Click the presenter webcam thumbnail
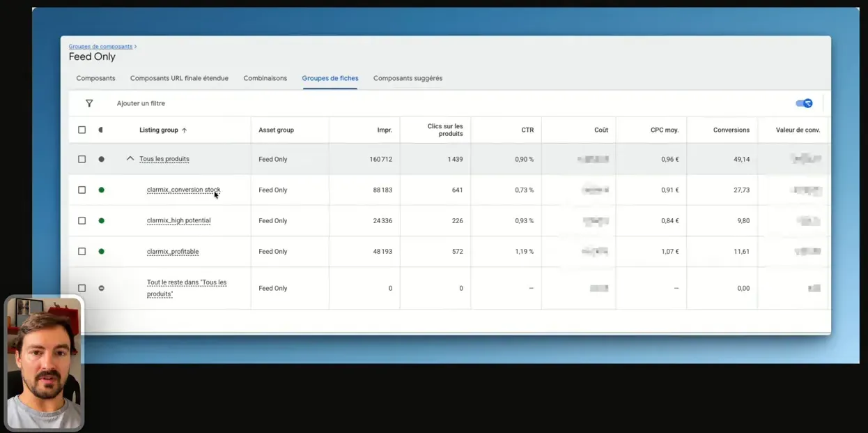The width and height of the screenshot is (868, 433). tap(44, 363)
